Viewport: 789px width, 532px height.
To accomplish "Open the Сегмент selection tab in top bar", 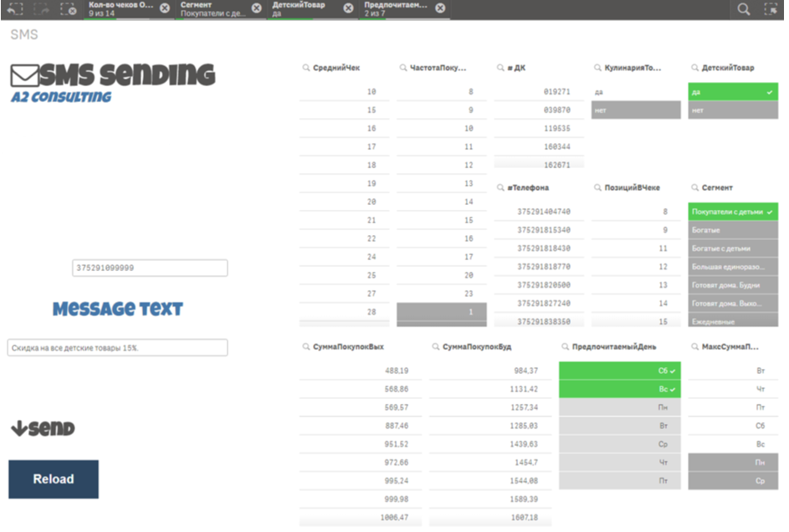I will coord(213,9).
